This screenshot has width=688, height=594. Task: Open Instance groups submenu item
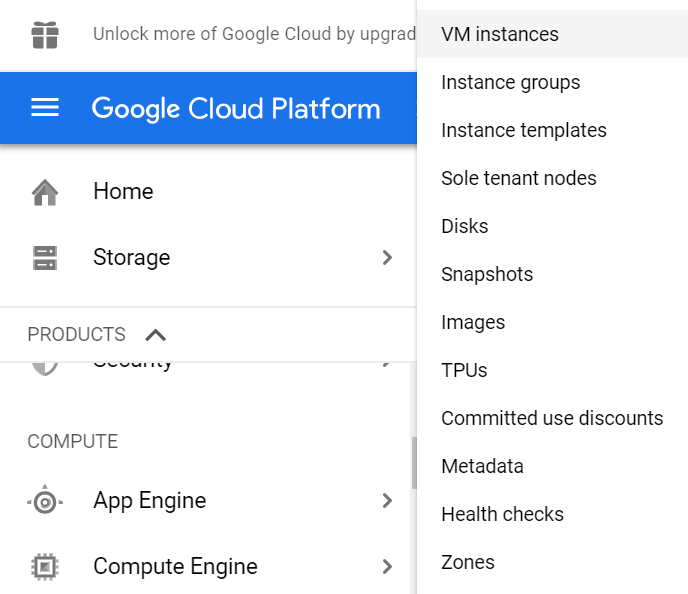[510, 82]
